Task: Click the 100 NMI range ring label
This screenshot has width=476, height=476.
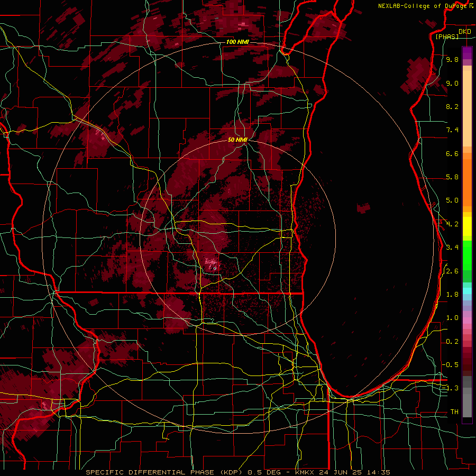Action: click(237, 42)
